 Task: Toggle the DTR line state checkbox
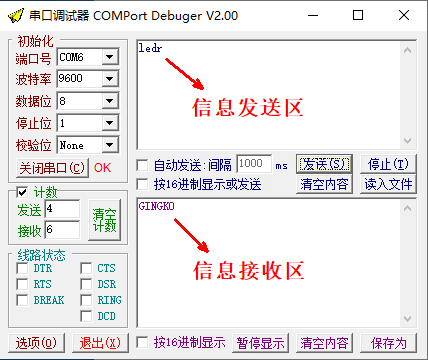[22, 268]
